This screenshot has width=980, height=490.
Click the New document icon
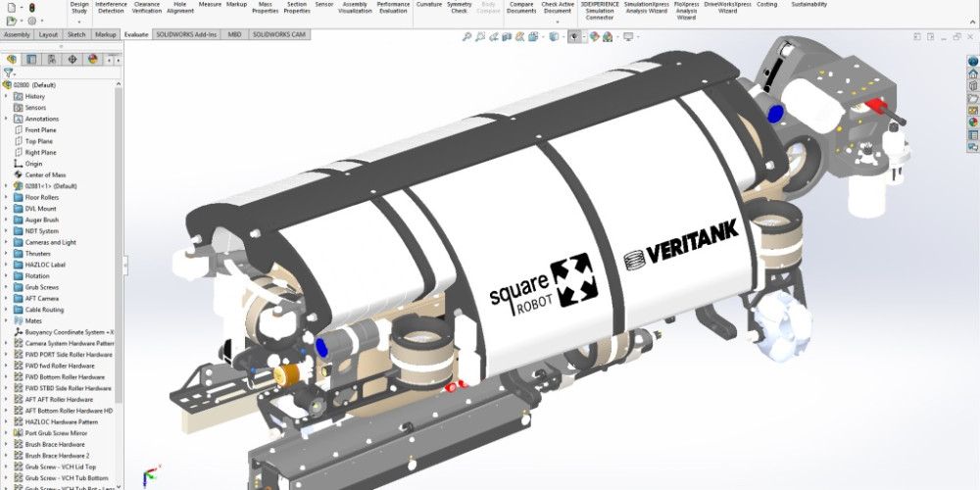coord(11,8)
